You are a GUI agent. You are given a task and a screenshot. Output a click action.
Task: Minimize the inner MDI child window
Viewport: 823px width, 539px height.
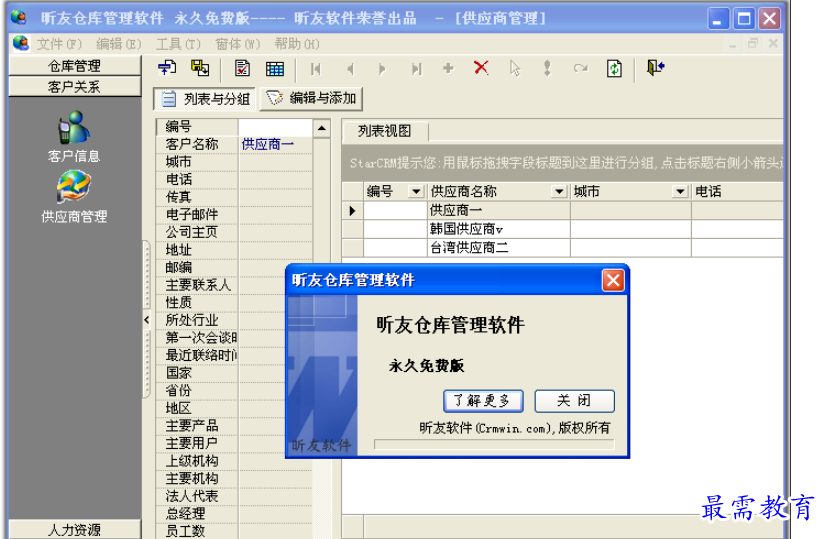click(732, 44)
